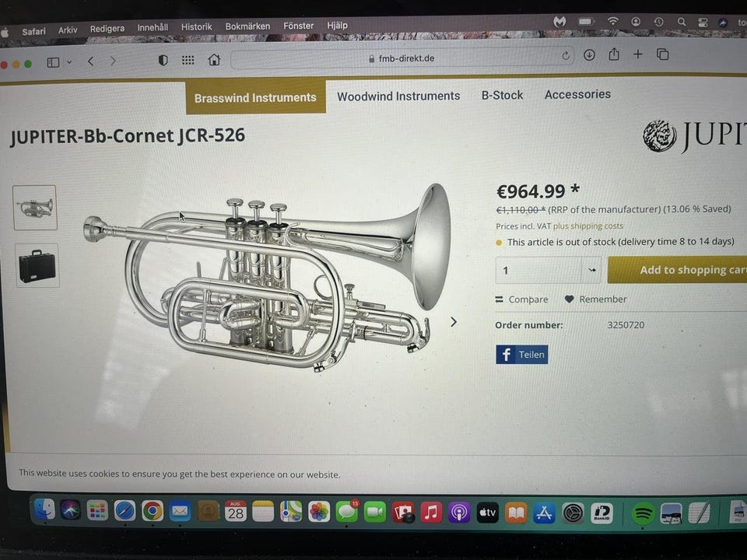Reload the fmb-direkt.de page
This screenshot has height=560, width=747.
tap(566, 56)
